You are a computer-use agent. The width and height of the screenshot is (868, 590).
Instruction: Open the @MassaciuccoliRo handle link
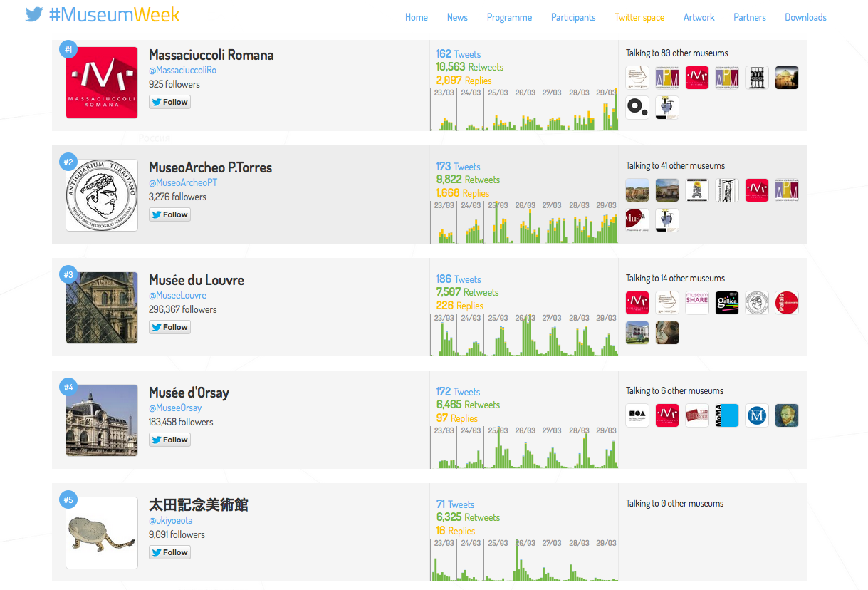(182, 70)
